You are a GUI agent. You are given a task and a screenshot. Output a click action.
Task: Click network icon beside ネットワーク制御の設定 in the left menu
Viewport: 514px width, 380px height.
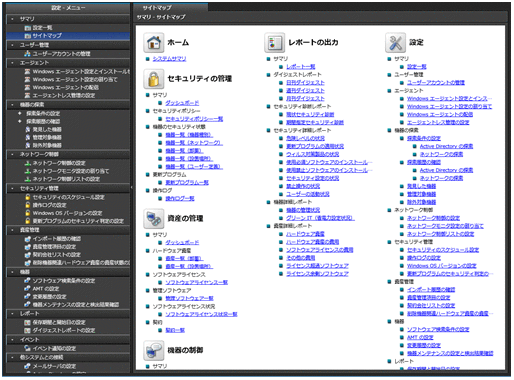[28, 163]
